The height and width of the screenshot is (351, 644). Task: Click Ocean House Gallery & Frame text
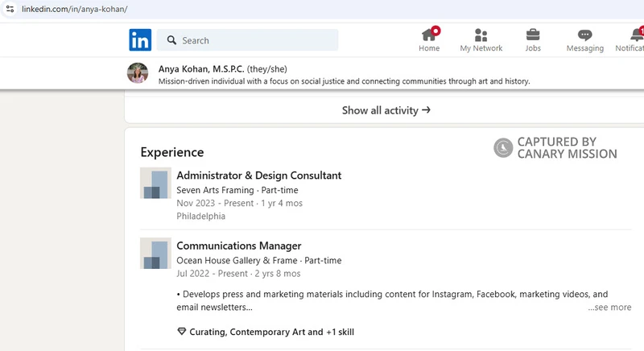coord(237,260)
